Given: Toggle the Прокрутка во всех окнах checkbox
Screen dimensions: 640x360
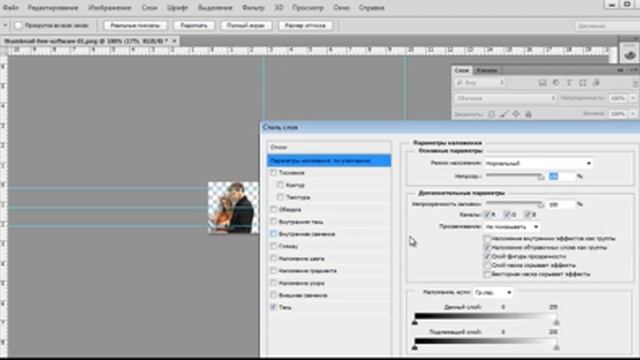Looking at the screenshot, I should tap(18, 25).
